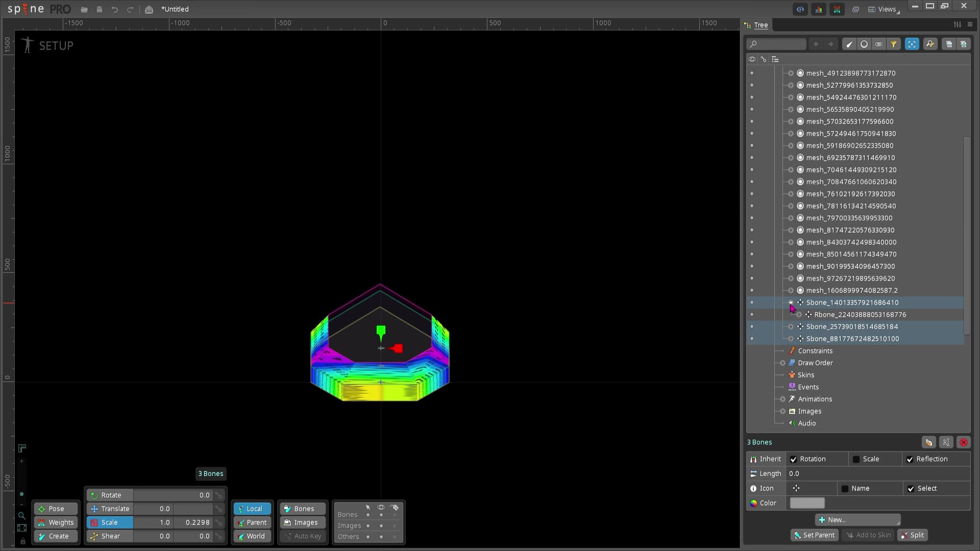
Task: Click the save project disk icon
Action: pyautogui.click(x=100, y=9)
